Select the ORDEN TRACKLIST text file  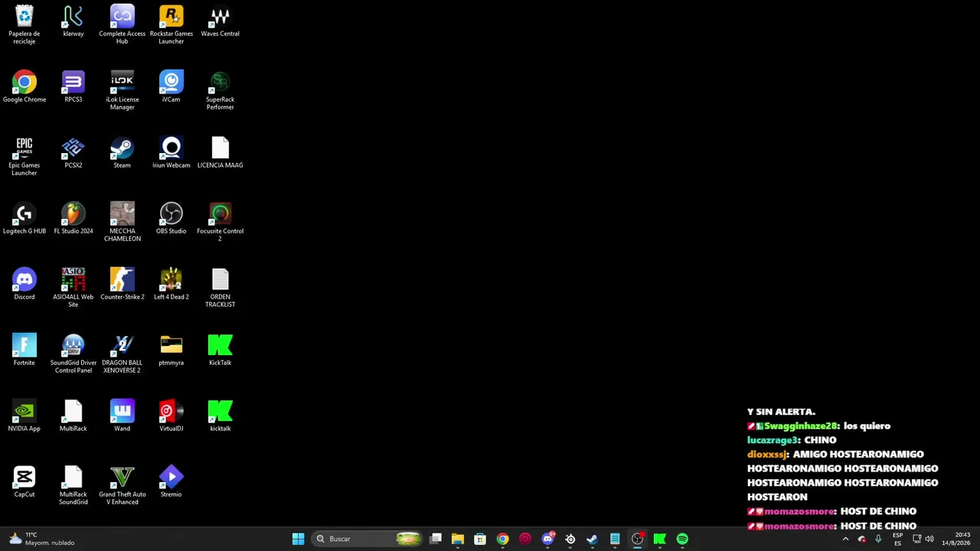220,289
